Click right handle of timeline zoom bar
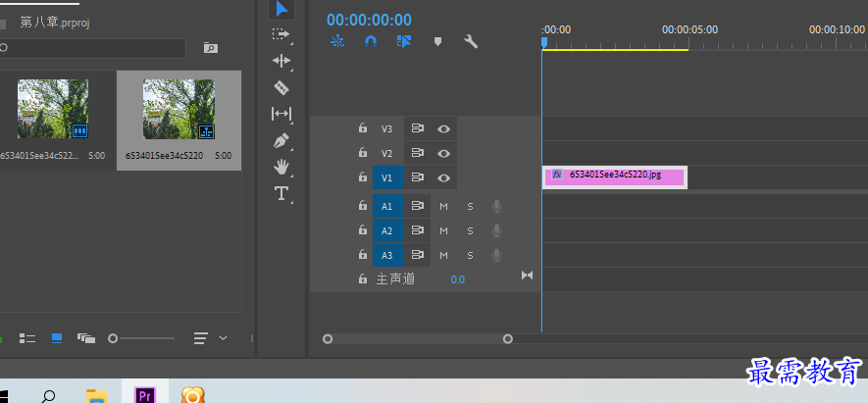This screenshot has height=403, width=868. pos(508,338)
